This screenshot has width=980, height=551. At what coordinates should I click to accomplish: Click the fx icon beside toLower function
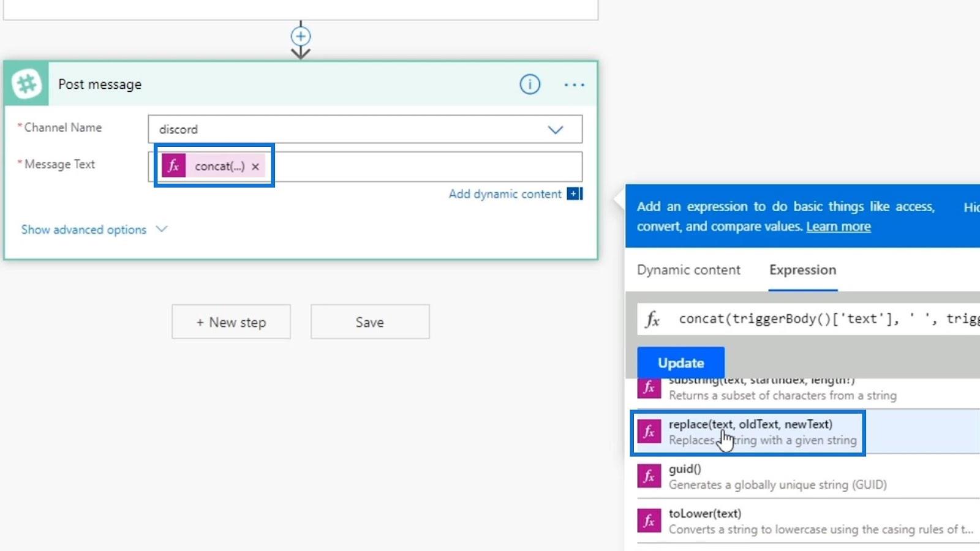point(649,521)
